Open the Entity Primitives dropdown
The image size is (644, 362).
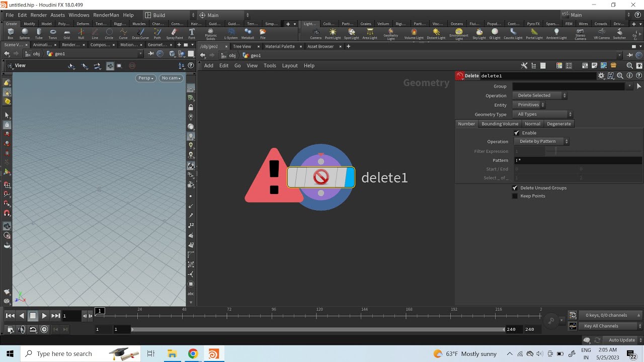(x=531, y=105)
